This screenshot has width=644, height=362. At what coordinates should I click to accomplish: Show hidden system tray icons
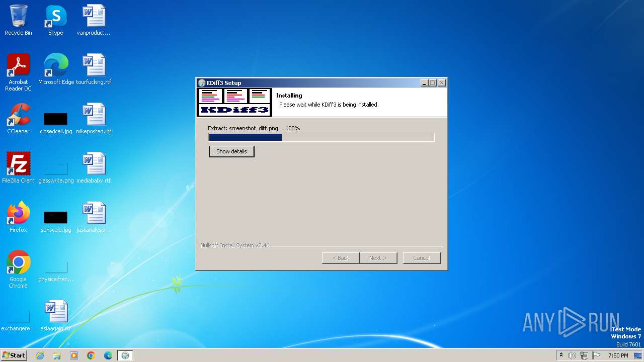pos(561,355)
